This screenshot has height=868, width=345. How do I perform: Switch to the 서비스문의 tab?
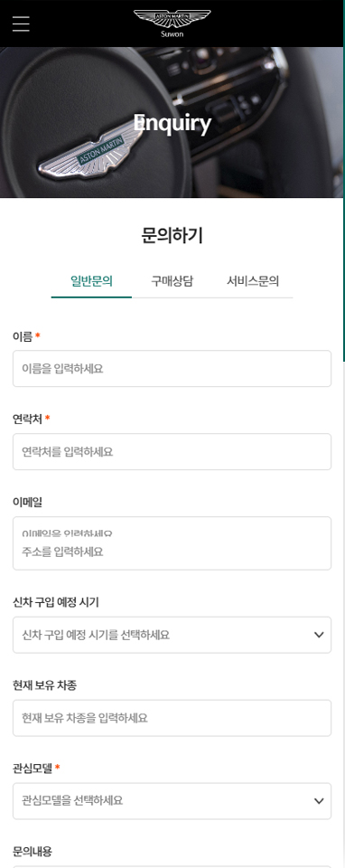[x=253, y=281]
